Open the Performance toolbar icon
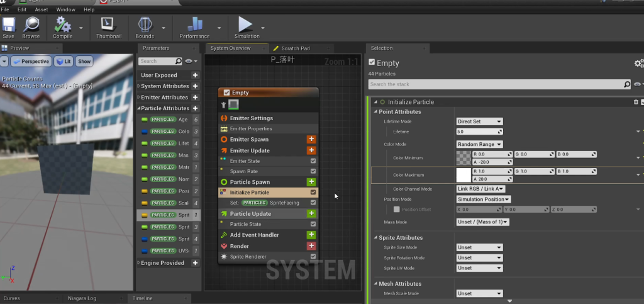Viewport: 644px width, 304px height. (x=194, y=25)
